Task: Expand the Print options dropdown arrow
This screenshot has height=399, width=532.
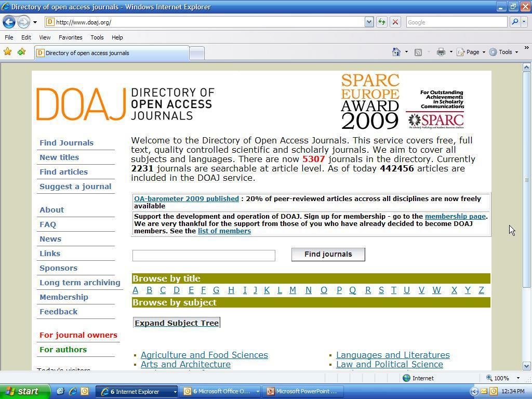Action: [x=451, y=52]
